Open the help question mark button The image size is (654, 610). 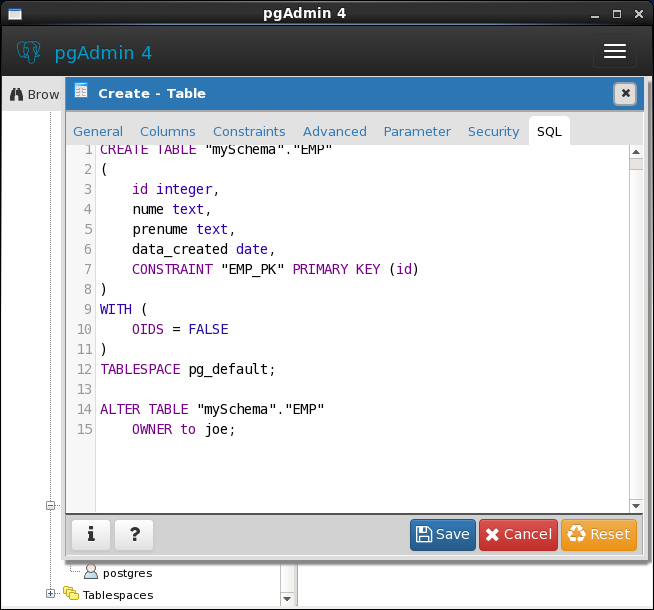[x=134, y=535]
